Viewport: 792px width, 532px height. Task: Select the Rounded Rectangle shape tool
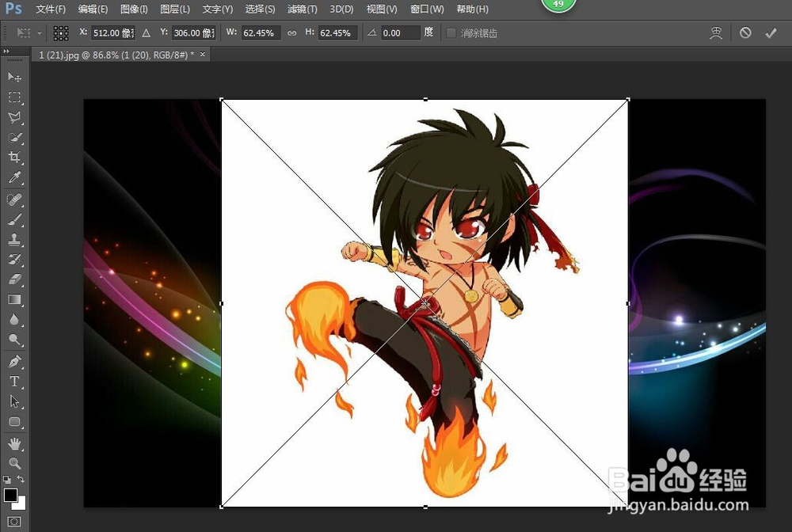click(14, 422)
